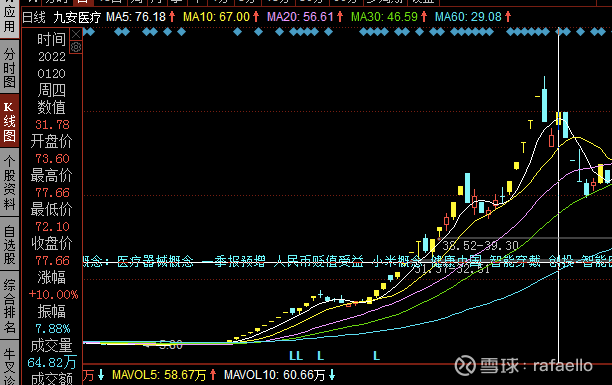
Task: Close the data info panel with X
Action: [x=76, y=34]
